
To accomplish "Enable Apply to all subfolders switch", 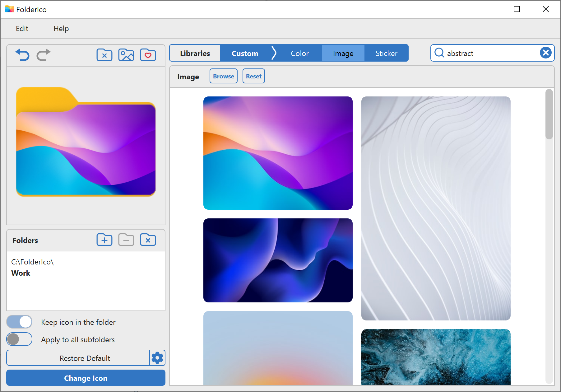I will (19, 339).
